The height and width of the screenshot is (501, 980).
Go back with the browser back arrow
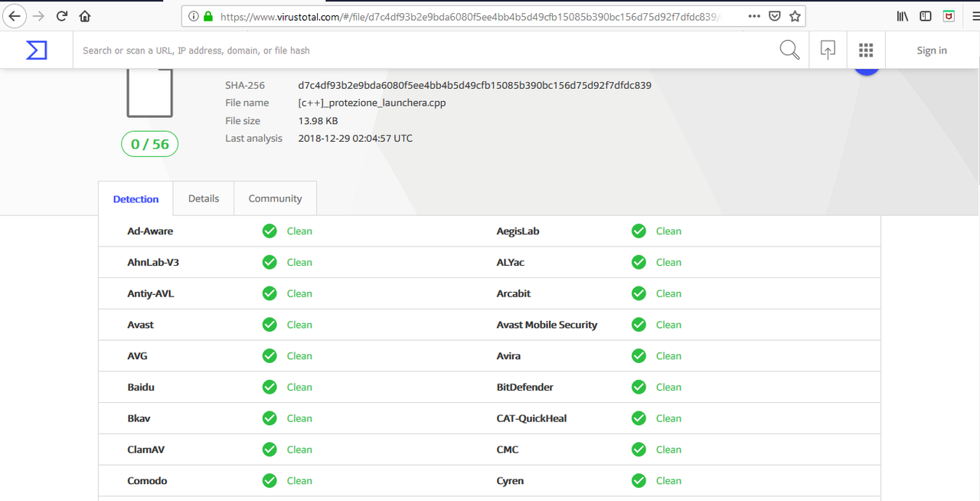click(x=15, y=15)
